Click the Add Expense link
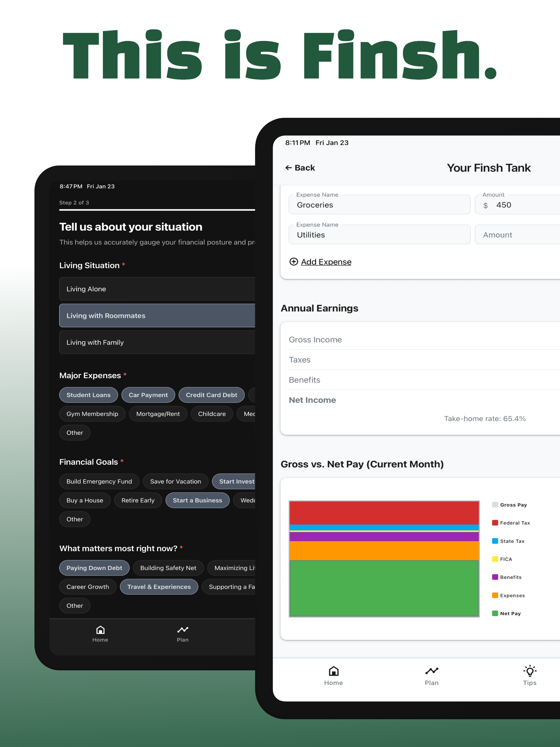 (x=326, y=262)
